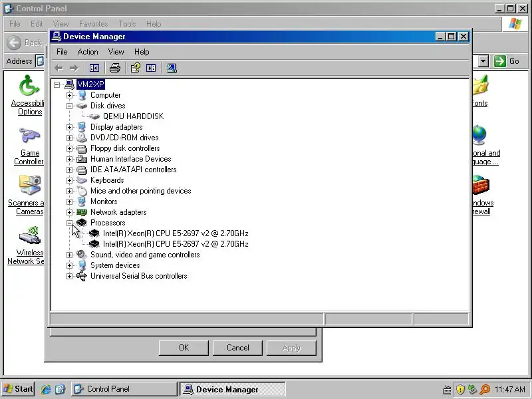Click the Network adapters card icon
532x399 pixels.
point(81,212)
